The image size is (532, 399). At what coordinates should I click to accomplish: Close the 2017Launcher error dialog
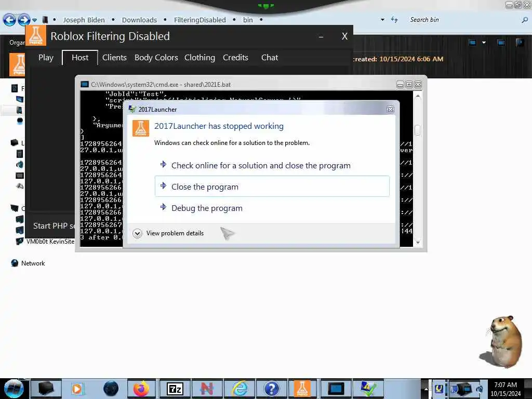391,109
